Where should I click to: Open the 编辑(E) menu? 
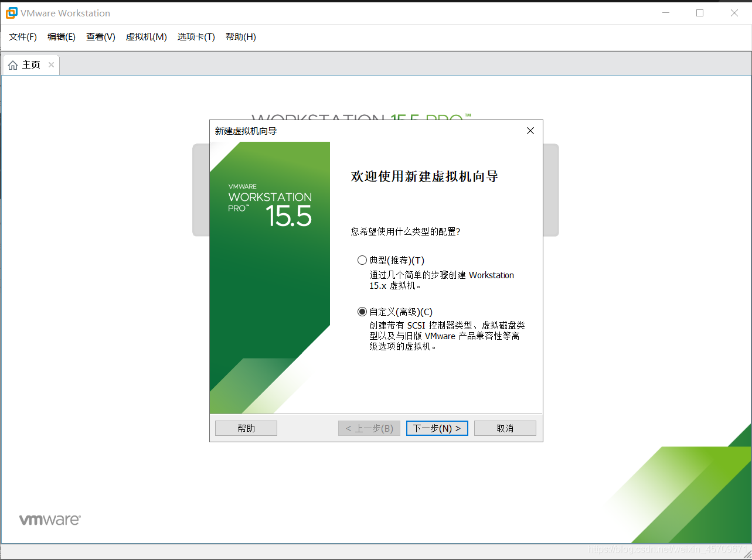[61, 36]
